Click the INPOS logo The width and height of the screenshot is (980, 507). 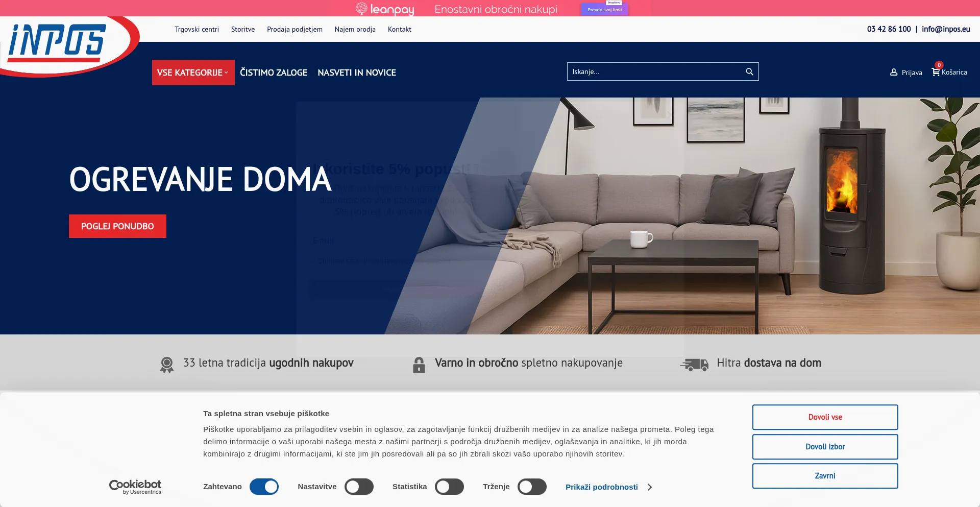click(x=57, y=44)
